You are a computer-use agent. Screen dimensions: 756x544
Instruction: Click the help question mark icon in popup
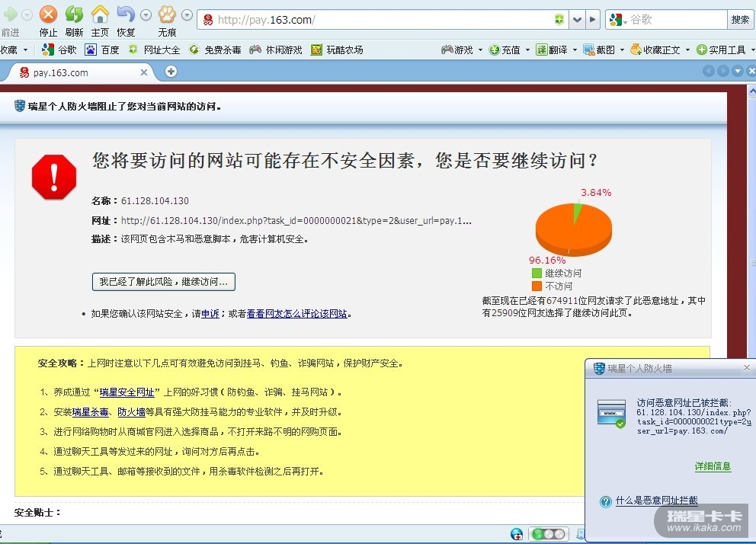tap(606, 502)
